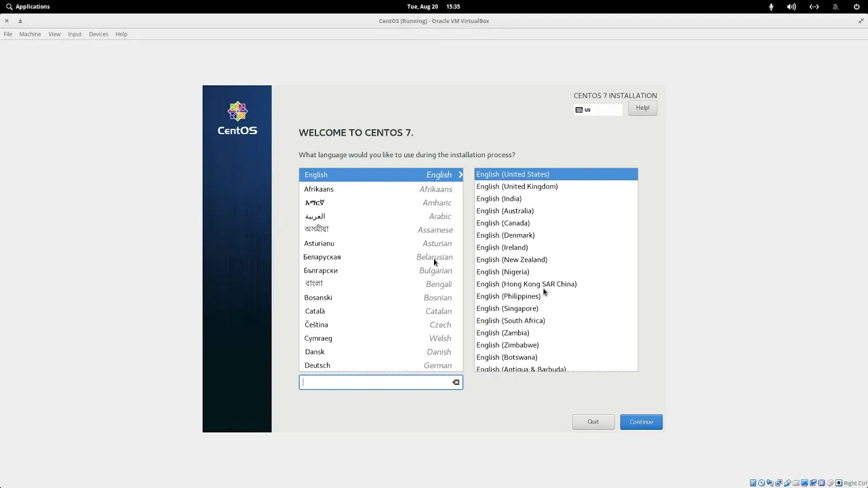The height and width of the screenshot is (488, 868).
Task: Select Bosanski in the language list
Action: 381,298
